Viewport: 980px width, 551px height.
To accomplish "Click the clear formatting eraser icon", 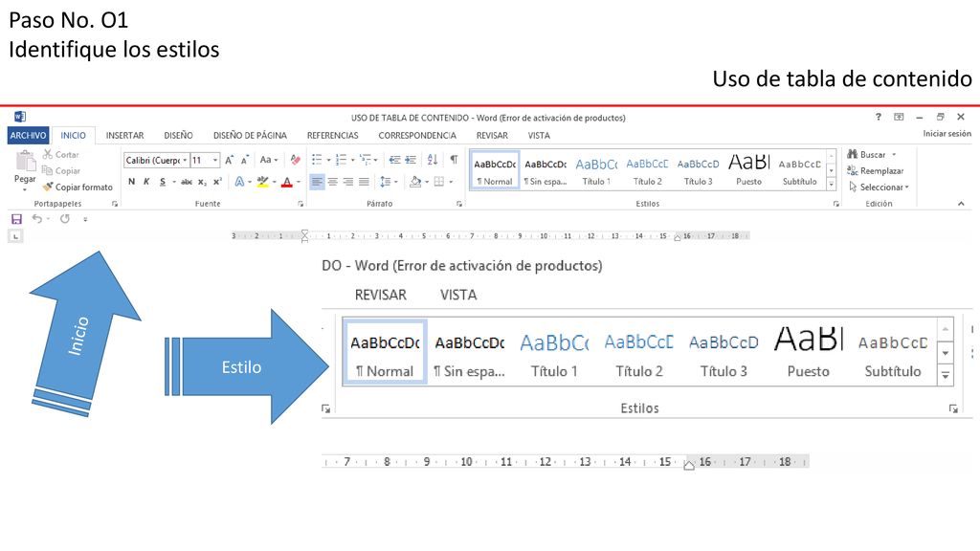I will 296,160.
